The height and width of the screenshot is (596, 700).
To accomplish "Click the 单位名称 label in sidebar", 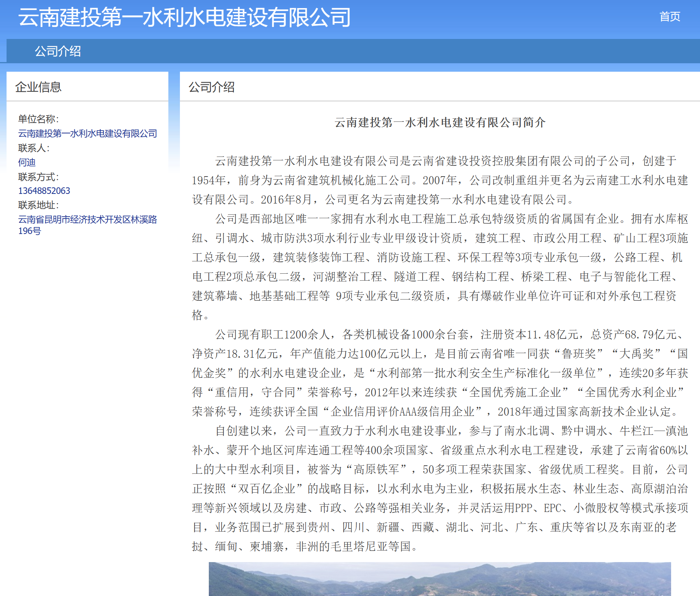I will (x=38, y=119).
